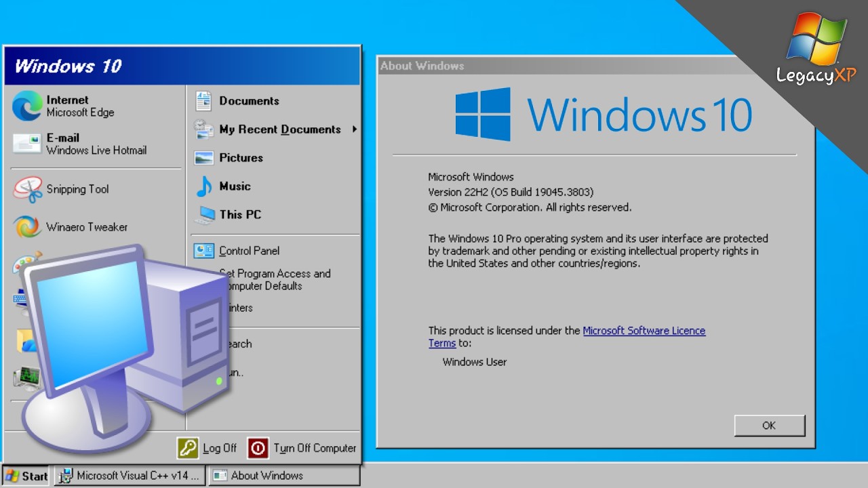Choose Snipping Tool from Start menu
Screen dimensions: 868x488
96,189
